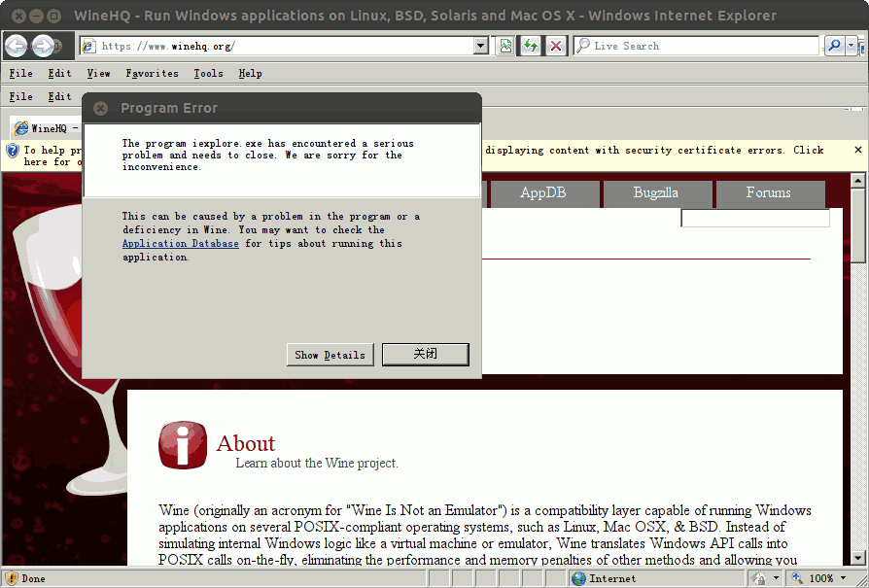
Task: Open the About heading link
Action: click(246, 443)
